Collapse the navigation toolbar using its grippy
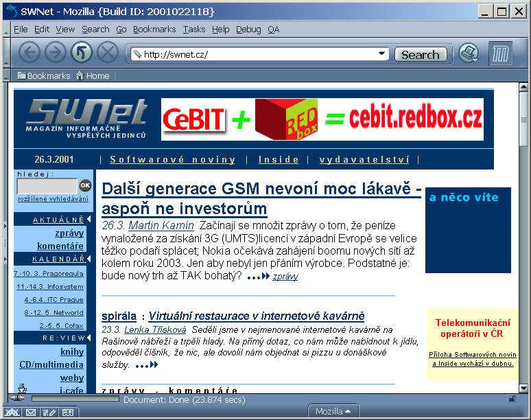 [x=6, y=53]
